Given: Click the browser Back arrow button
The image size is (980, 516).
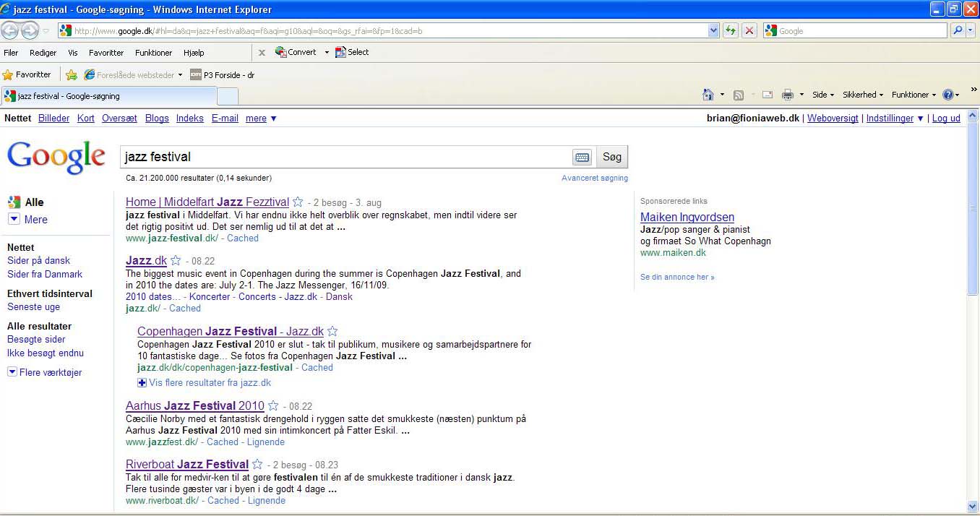Looking at the screenshot, I should tap(11, 30).
